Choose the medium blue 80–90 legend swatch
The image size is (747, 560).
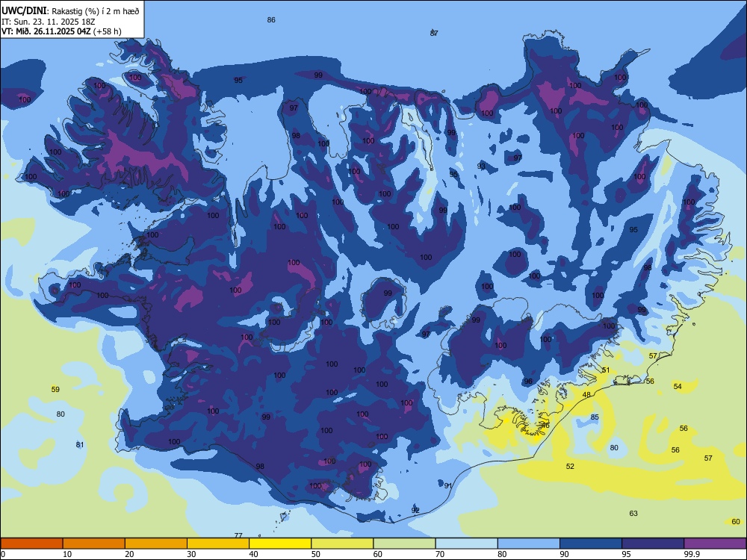point(529,544)
